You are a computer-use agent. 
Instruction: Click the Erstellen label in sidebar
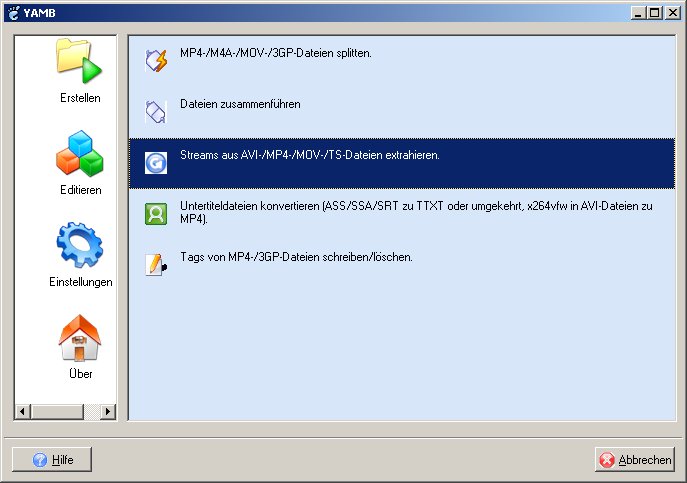pos(80,98)
